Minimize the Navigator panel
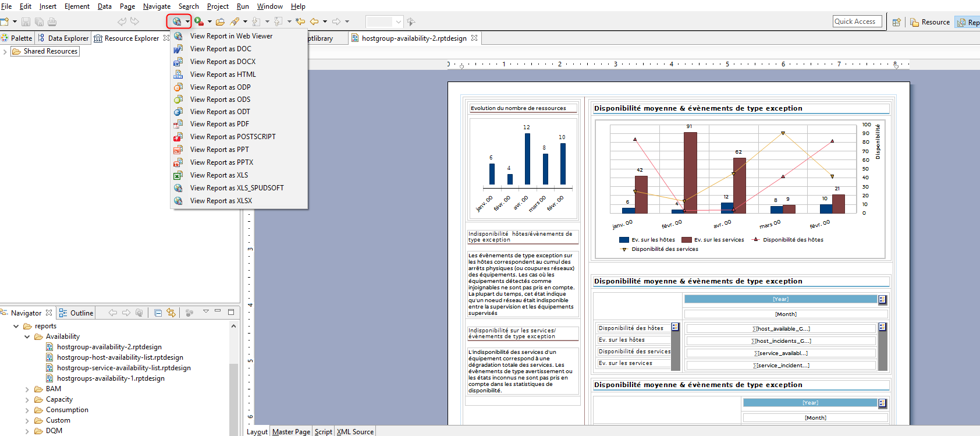Viewport: 980px width, 436px height. tap(218, 311)
